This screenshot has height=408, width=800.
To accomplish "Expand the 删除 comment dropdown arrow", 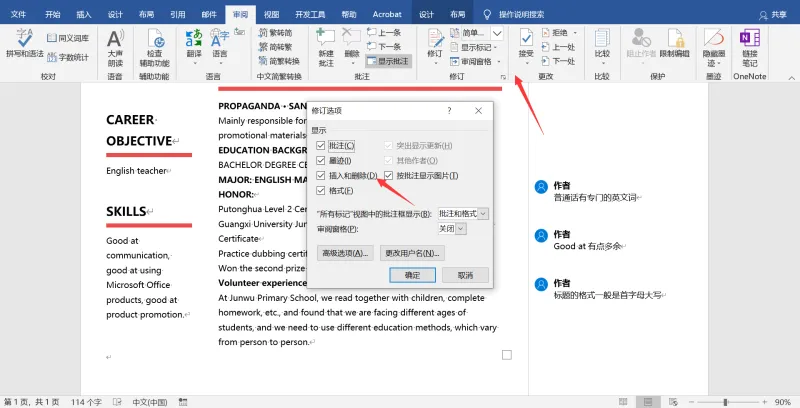I will tap(353, 64).
